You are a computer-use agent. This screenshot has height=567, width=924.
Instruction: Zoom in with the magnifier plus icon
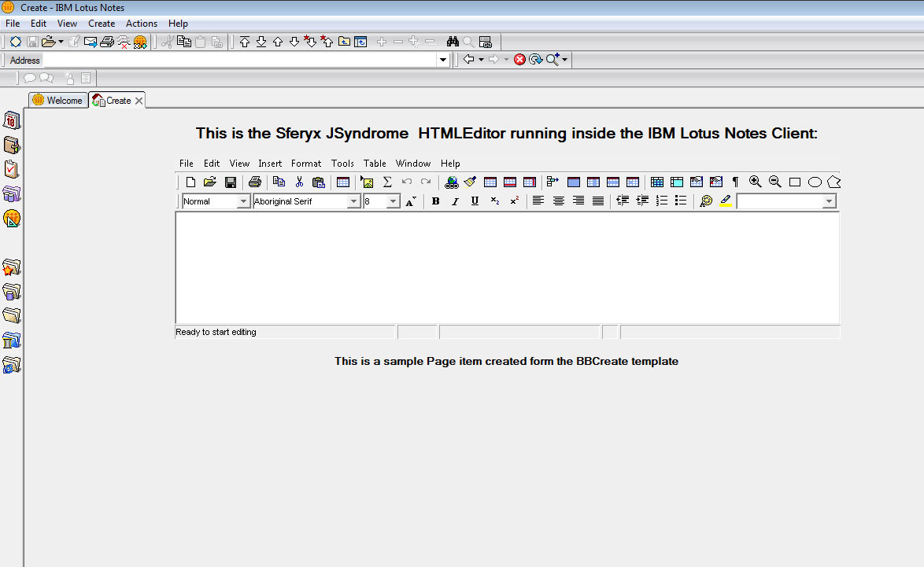[755, 182]
